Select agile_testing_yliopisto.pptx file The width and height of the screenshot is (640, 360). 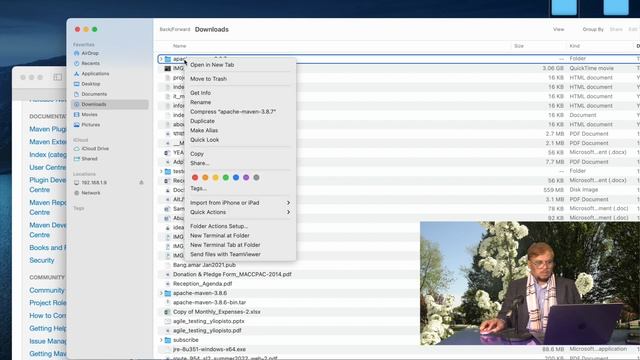[x=209, y=321]
